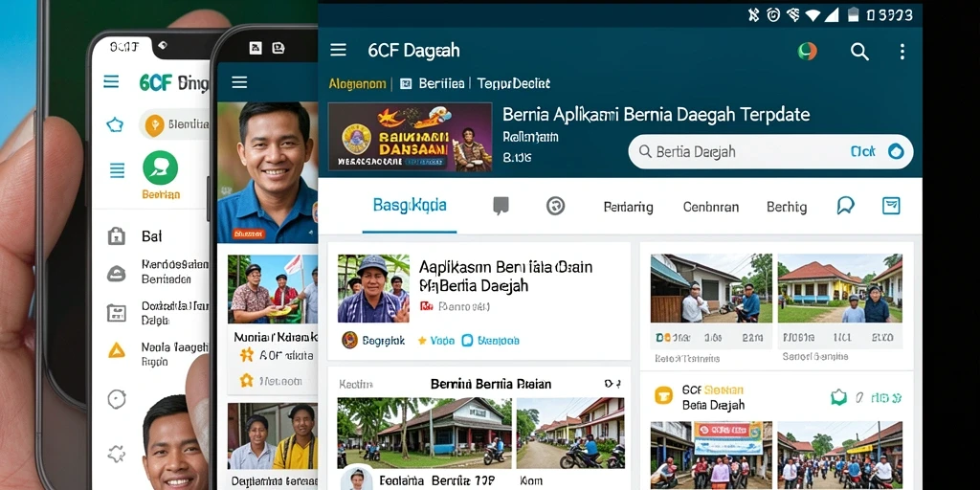Click the Clck button in the search pill
Viewport: 980px width, 490px height.
tap(862, 151)
